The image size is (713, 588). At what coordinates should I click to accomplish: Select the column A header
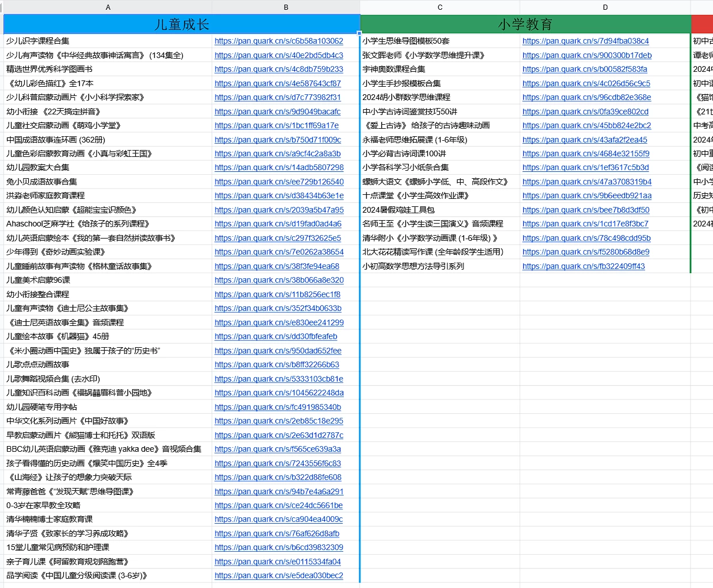(x=108, y=7)
